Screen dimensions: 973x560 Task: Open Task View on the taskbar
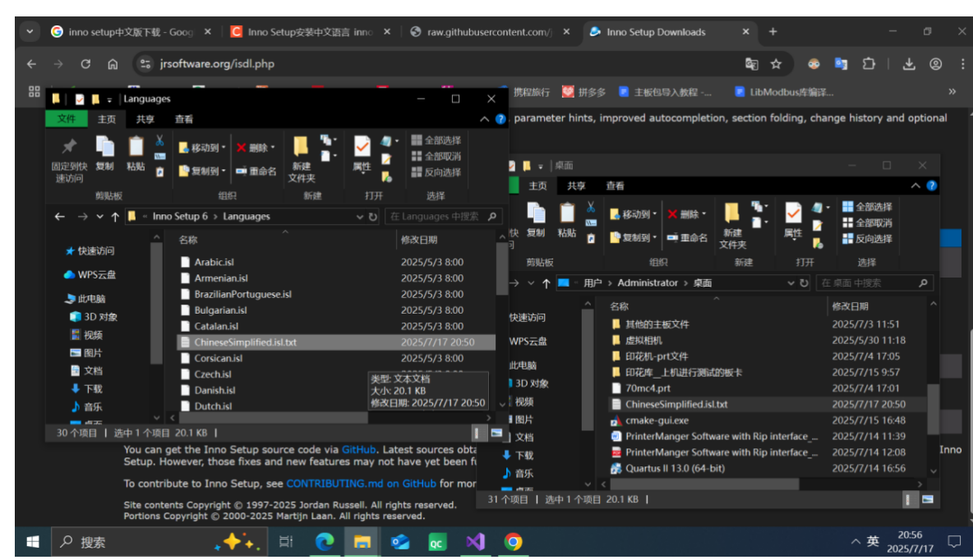tap(285, 541)
